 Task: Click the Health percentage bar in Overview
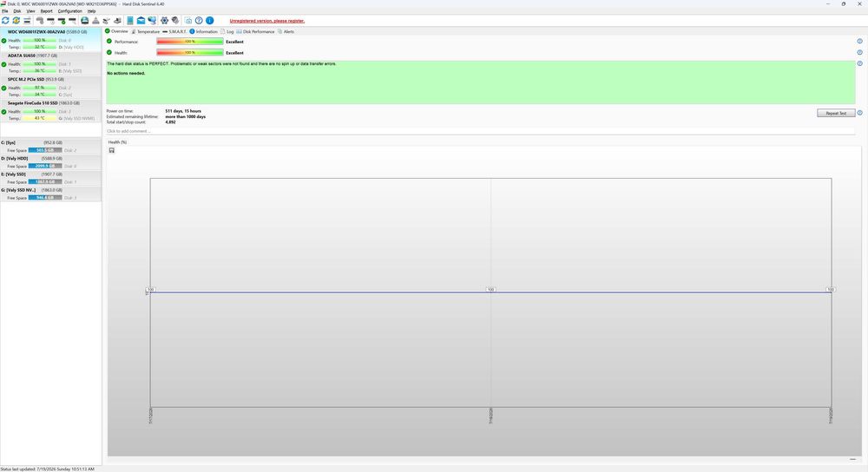[x=190, y=53]
